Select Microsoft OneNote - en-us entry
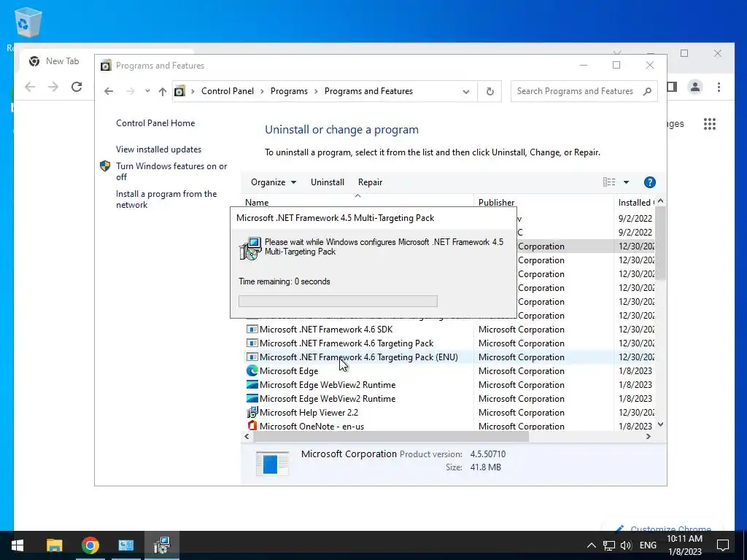747x560 pixels. (x=311, y=426)
